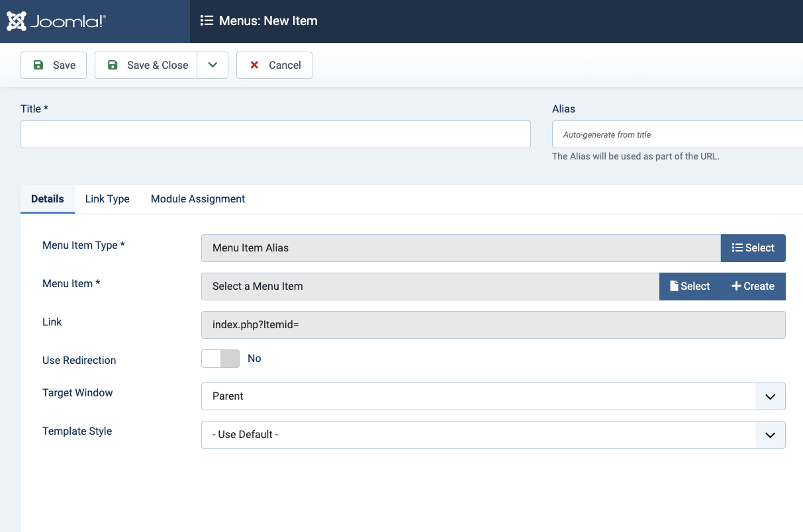Toggle the Use Redirection switch
Viewport: 803px width, 532px height.
(220, 359)
